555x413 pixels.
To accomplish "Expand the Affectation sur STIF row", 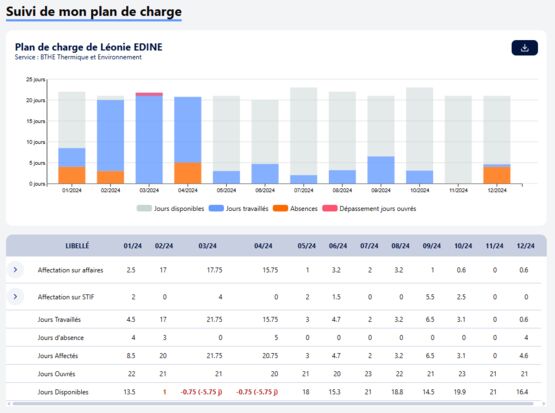I will point(15,297).
